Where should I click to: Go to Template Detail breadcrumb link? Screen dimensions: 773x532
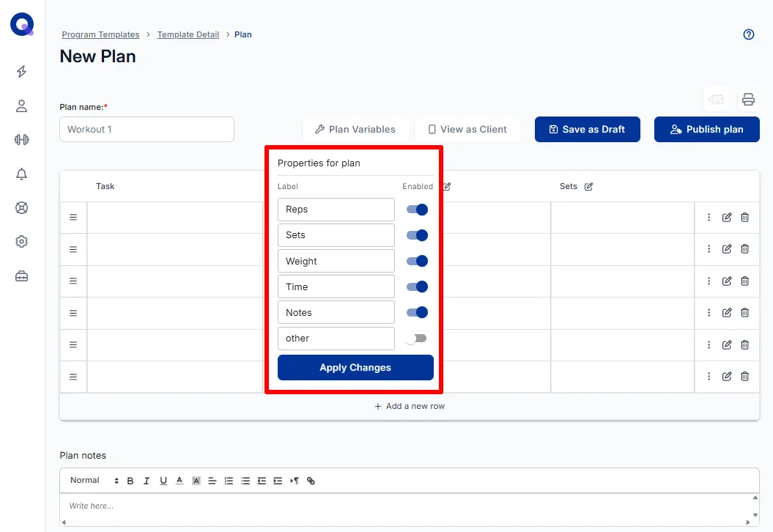click(x=188, y=34)
